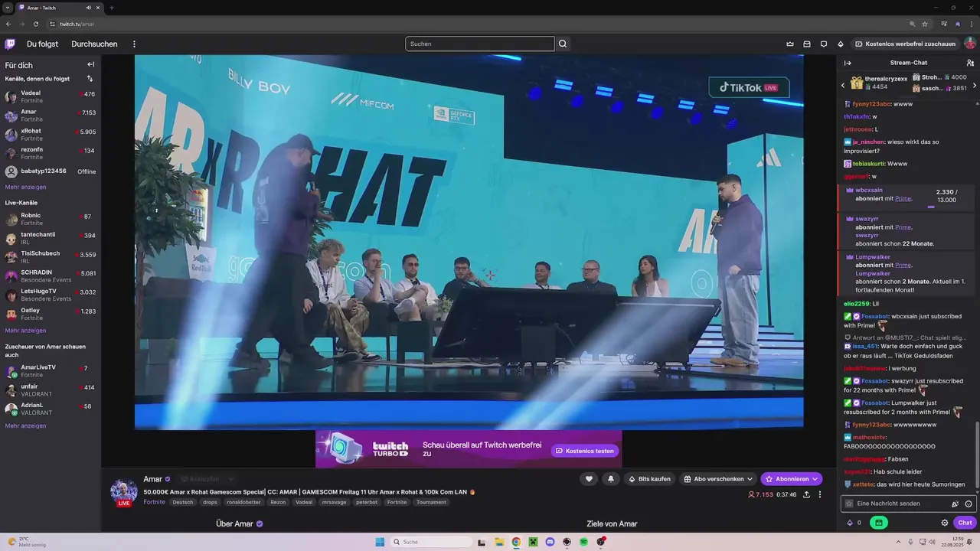Screen dimensions: 980x551
Task: Click the search magnifier button
Action: [563, 44]
